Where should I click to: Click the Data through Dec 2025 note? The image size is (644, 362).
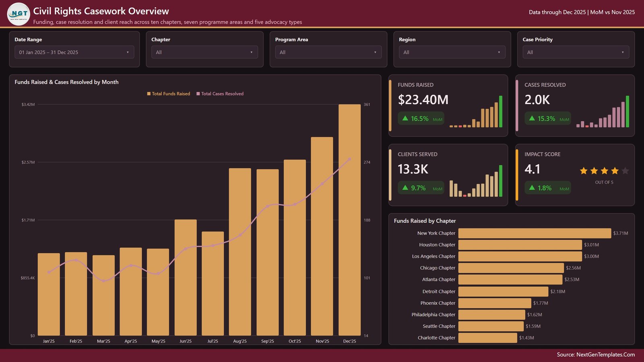click(582, 12)
